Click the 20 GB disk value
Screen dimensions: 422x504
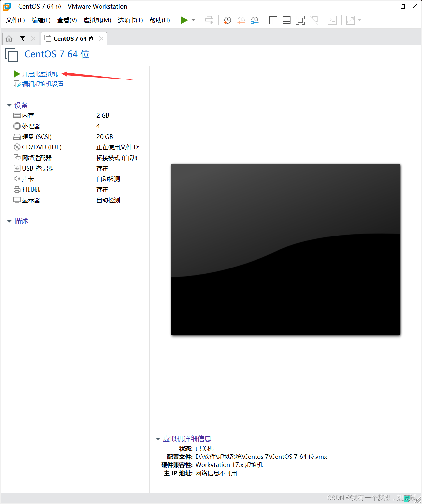pos(105,137)
